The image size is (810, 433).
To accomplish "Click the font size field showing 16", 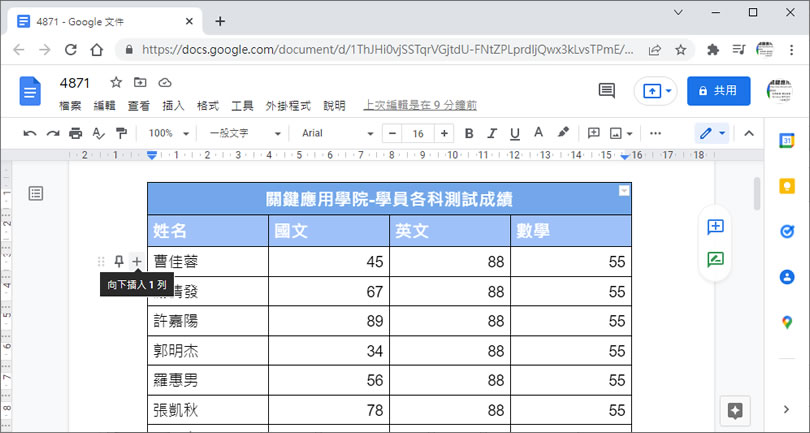I will point(418,133).
